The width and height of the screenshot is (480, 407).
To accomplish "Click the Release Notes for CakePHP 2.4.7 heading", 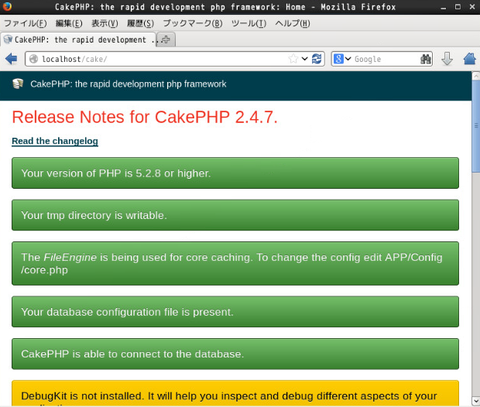I will pyautogui.click(x=145, y=117).
